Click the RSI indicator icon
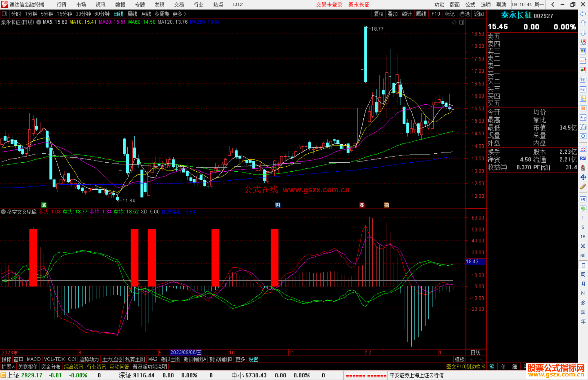The height and width of the screenshot is (380, 588). (x=583, y=158)
